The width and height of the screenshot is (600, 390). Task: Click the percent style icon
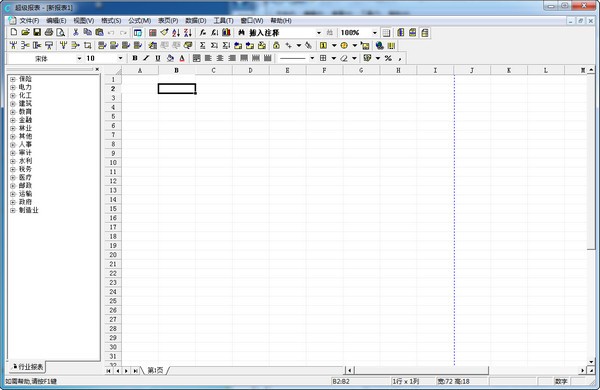388,58
